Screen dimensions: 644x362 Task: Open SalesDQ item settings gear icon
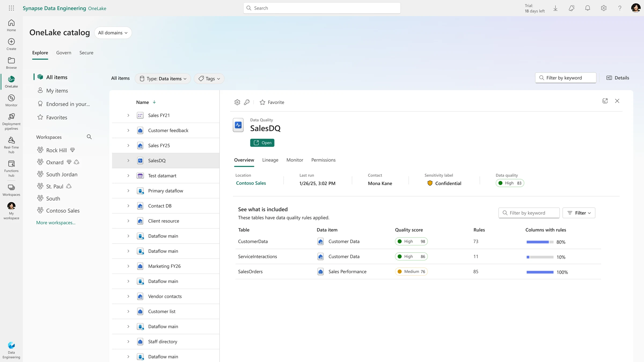tap(237, 102)
